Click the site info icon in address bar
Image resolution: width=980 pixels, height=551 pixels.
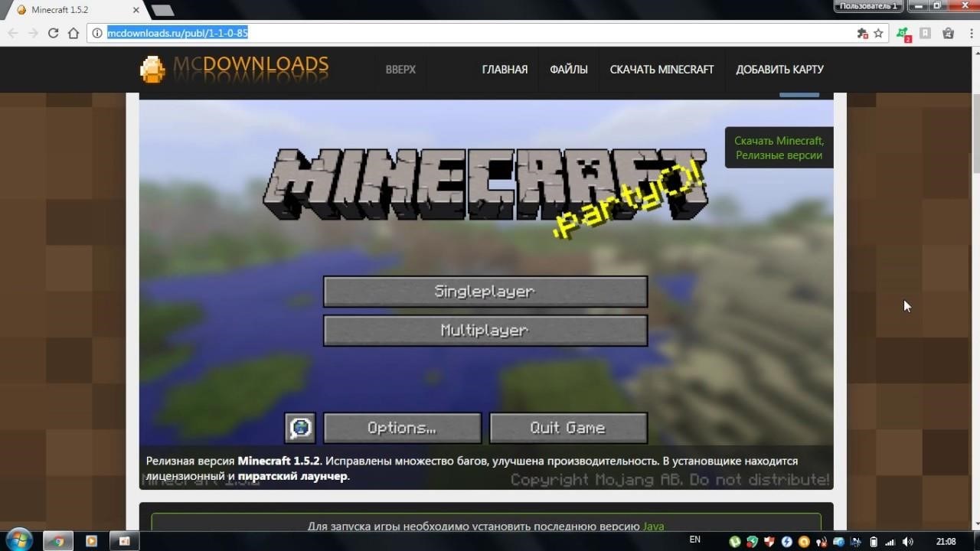(x=96, y=33)
